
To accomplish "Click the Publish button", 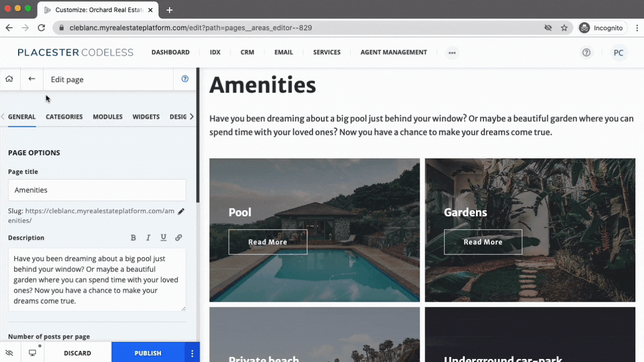I will point(148,353).
